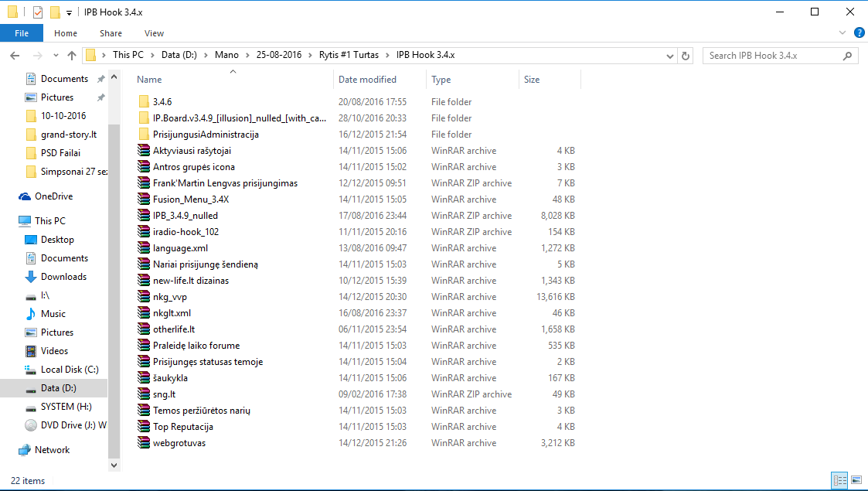Expand the Data (D:) breadcrumb chevron
868x491 pixels.
pyautogui.click(x=206, y=55)
